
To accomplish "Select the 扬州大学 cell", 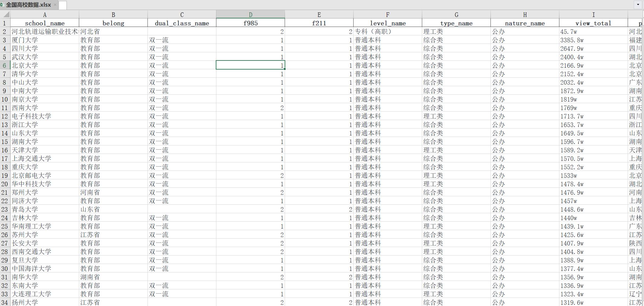I will coord(45,302).
